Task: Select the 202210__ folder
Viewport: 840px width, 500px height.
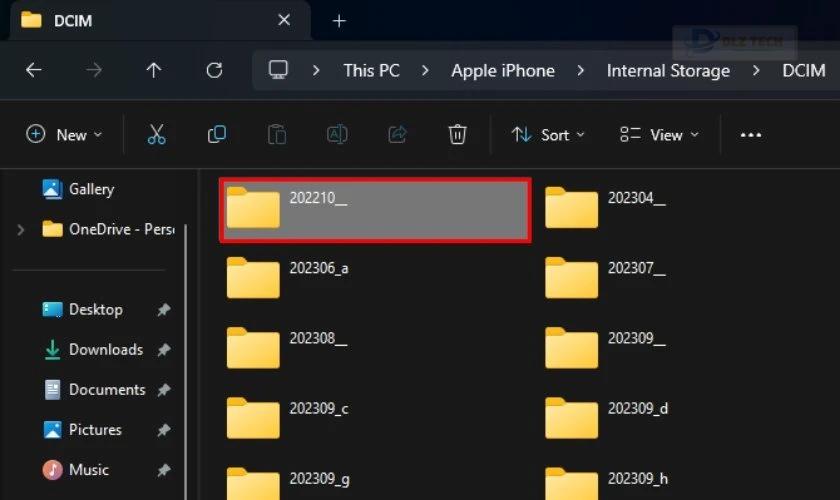Action: [376, 210]
